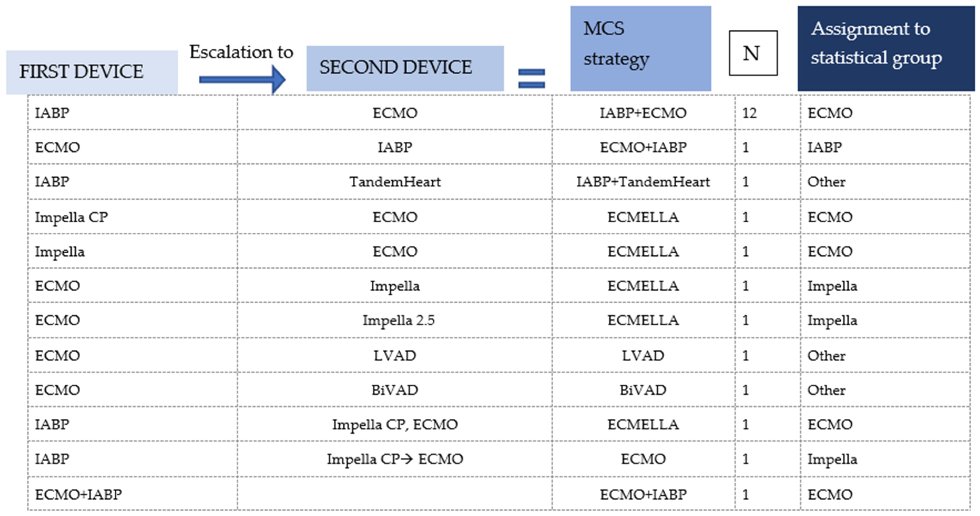Click the Impella CP first device cell
The image size is (980, 516).
pos(72,217)
